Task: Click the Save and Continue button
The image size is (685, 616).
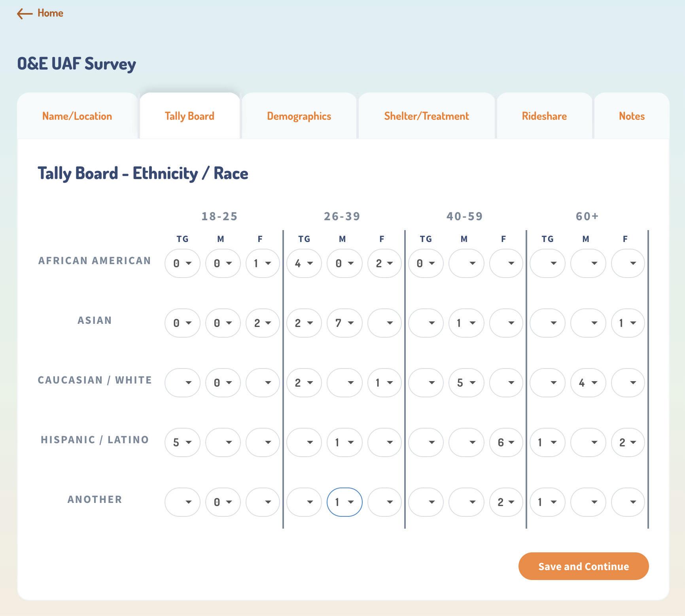Action: 583,566
